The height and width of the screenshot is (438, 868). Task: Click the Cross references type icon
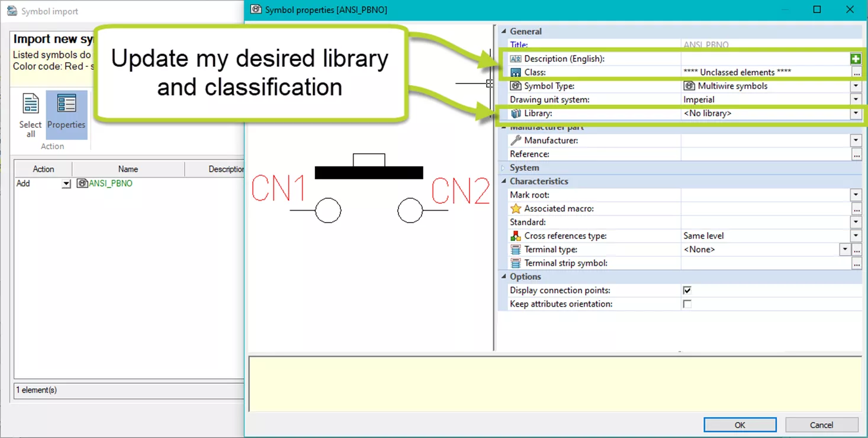[516, 236]
